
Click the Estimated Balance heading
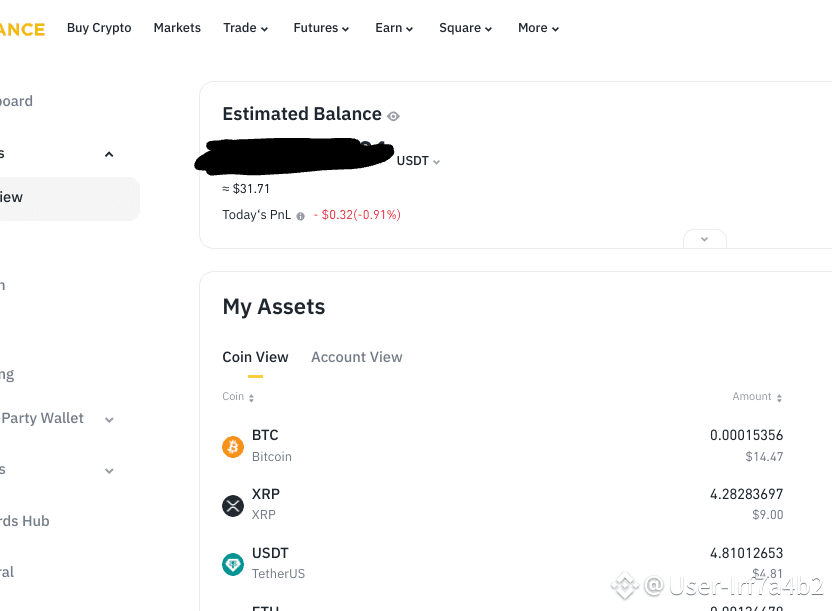(302, 114)
